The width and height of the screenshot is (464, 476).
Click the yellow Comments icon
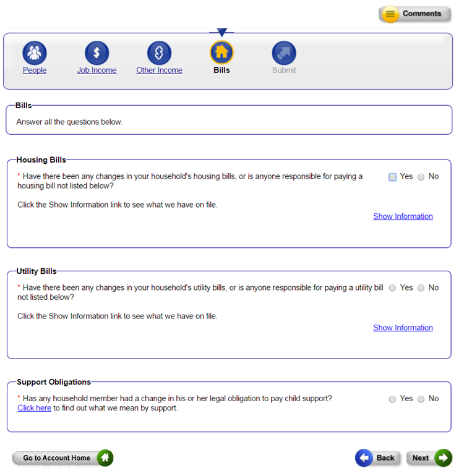point(390,14)
